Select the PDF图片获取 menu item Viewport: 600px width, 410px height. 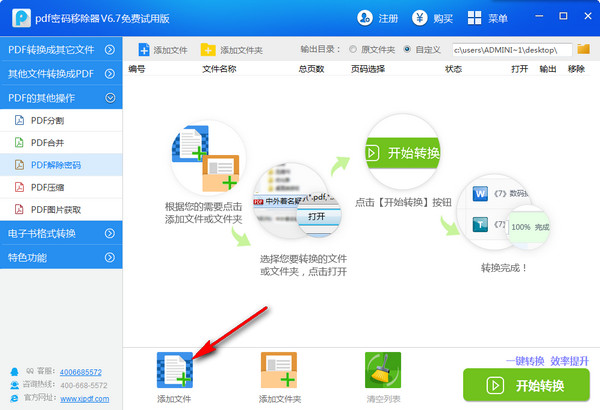click(61, 209)
